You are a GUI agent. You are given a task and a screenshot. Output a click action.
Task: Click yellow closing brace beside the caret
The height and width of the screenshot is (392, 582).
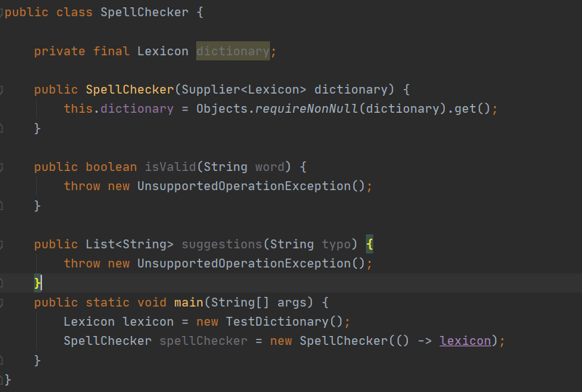[37, 283]
